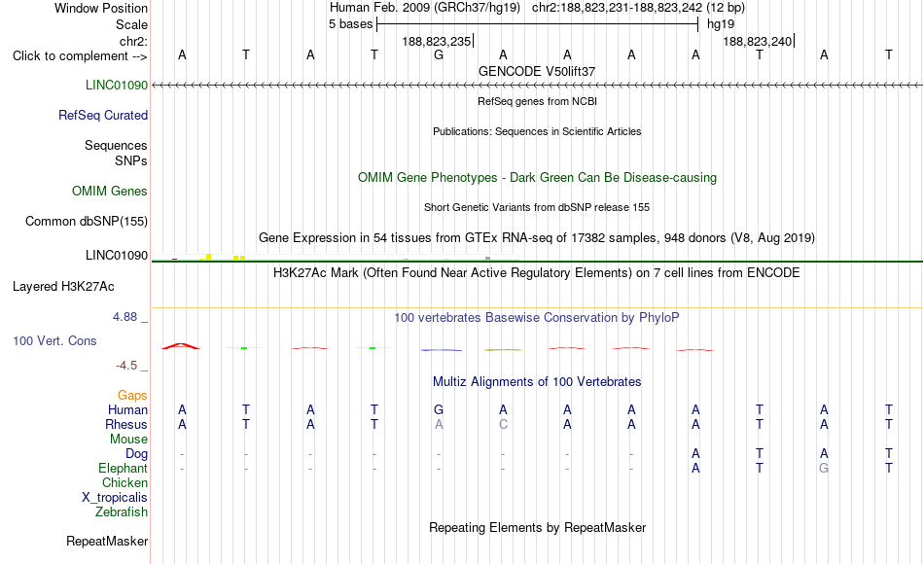Click the GTEx Gene Expression in 54 tissues title
The image size is (924, 564).
[537, 237]
